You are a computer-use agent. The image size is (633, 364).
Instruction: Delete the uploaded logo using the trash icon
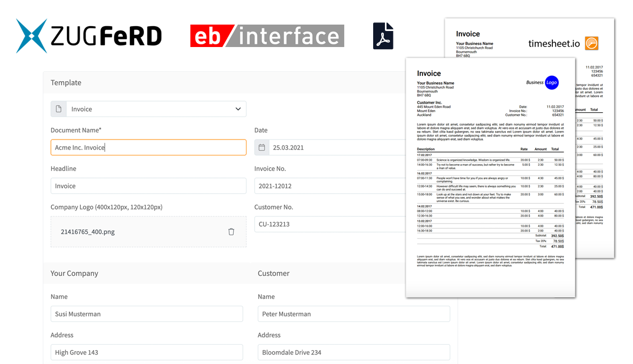pyautogui.click(x=231, y=231)
